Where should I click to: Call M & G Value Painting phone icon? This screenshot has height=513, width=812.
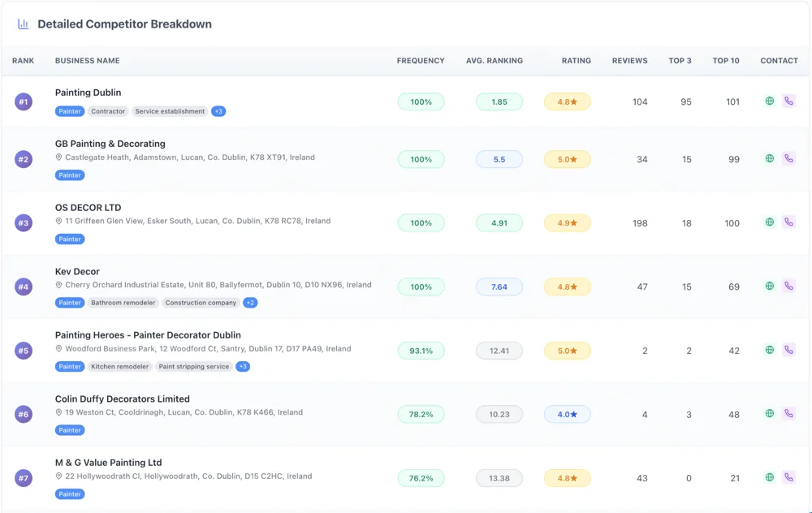pos(788,477)
